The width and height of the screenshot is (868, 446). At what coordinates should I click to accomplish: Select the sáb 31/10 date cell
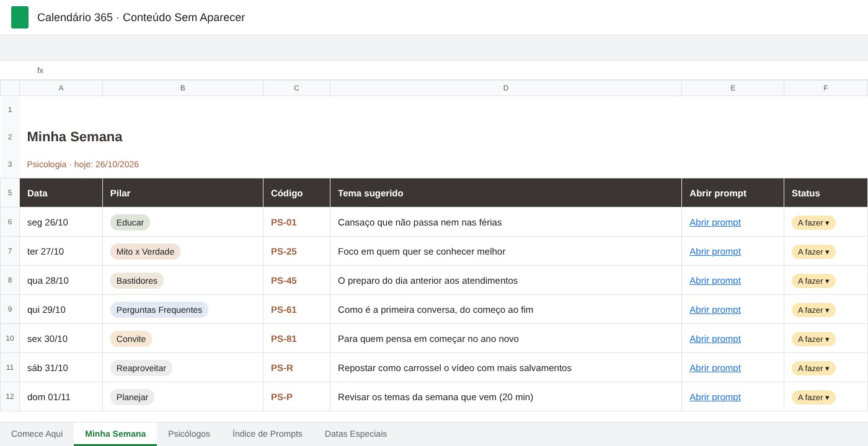pos(61,367)
